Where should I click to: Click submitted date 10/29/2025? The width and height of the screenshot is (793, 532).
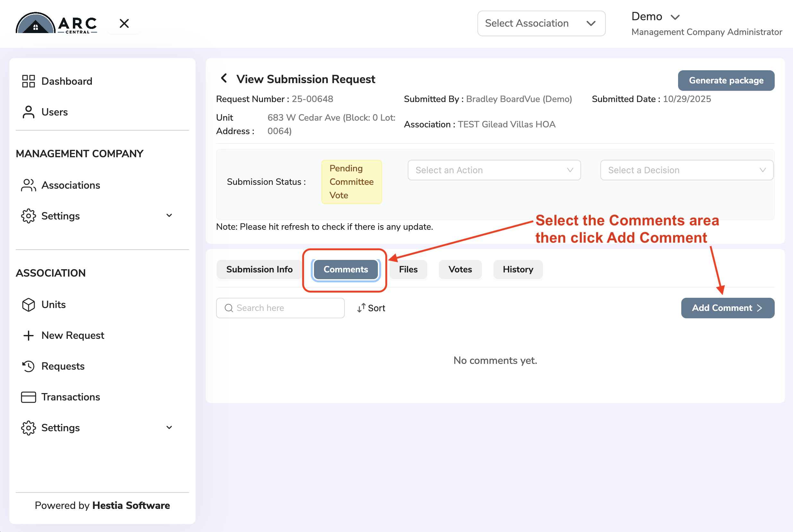(x=687, y=99)
